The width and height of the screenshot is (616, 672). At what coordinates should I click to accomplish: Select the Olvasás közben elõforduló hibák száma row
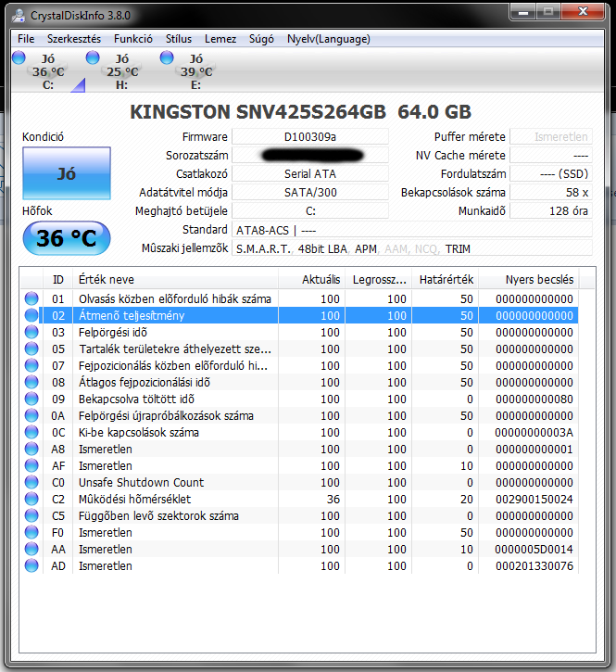pyautogui.click(x=300, y=298)
